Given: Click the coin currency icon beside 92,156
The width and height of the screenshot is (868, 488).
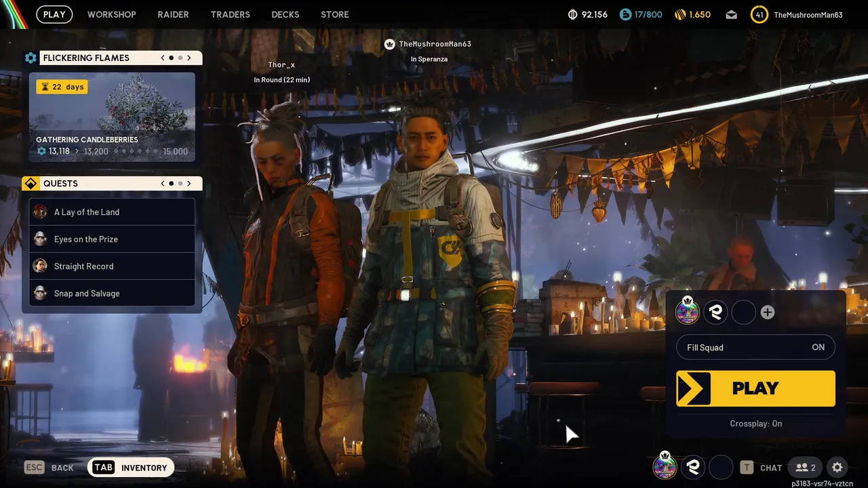Looking at the screenshot, I should (x=573, y=14).
